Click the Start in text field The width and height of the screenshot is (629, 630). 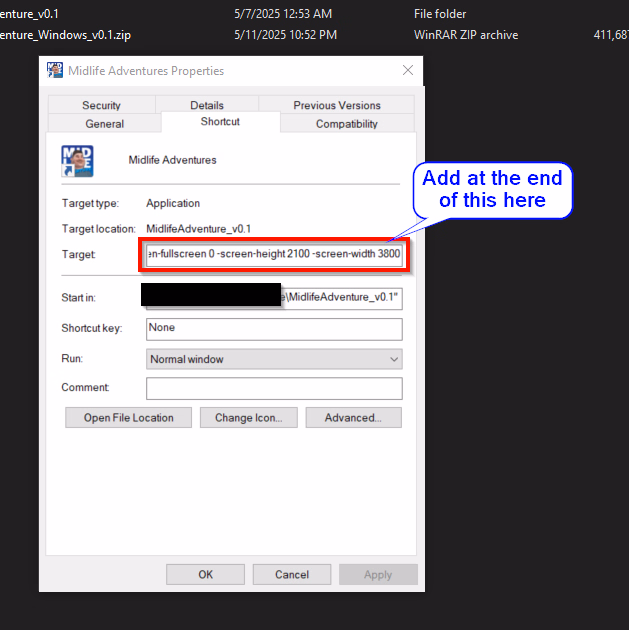point(274,298)
